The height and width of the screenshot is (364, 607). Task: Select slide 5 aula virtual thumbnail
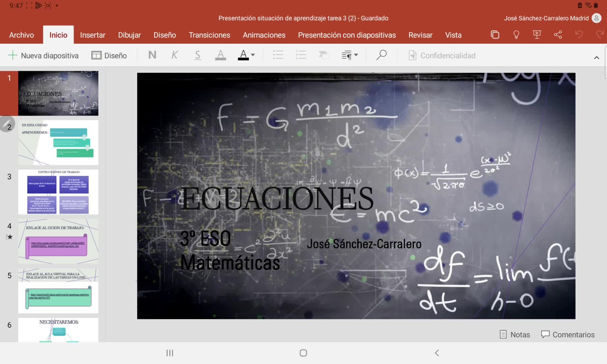(58, 291)
